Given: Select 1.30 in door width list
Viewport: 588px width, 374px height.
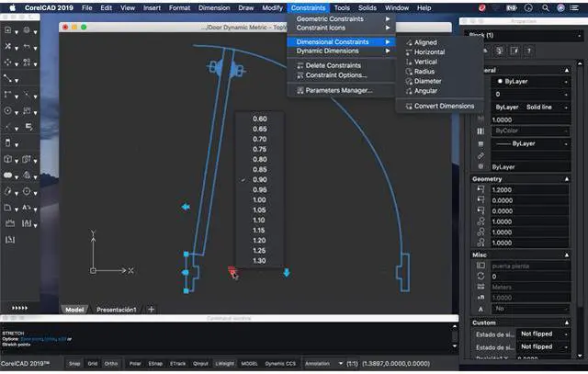Looking at the screenshot, I should (259, 261).
